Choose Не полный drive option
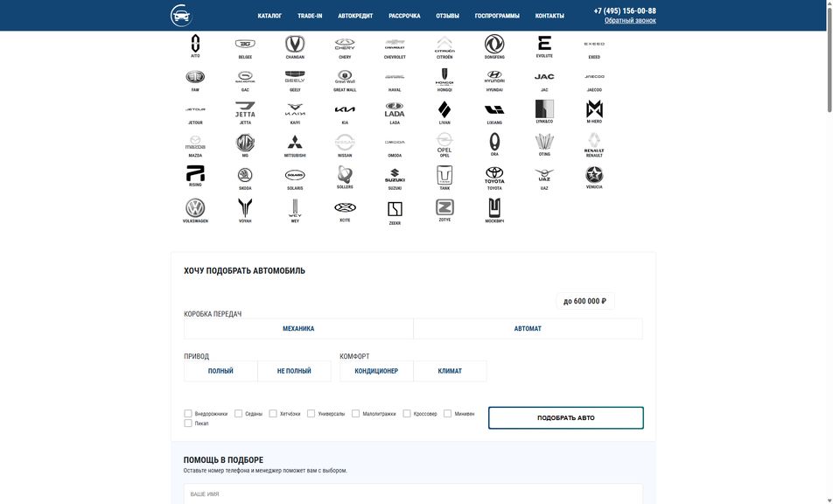Image resolution: width=833 pixels, height=504 pixels. (294, 371)
